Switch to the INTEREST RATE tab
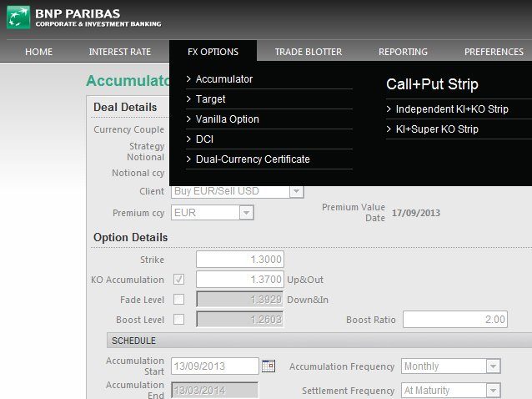Image resolution: width=532 pixels, height=399 pixels. [119, 52]
